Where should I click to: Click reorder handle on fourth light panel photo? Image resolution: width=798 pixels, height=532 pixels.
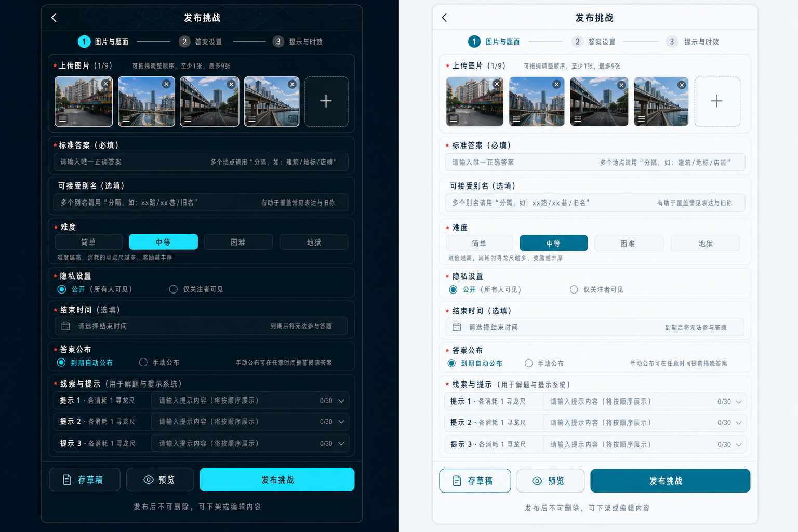[642, 119]
